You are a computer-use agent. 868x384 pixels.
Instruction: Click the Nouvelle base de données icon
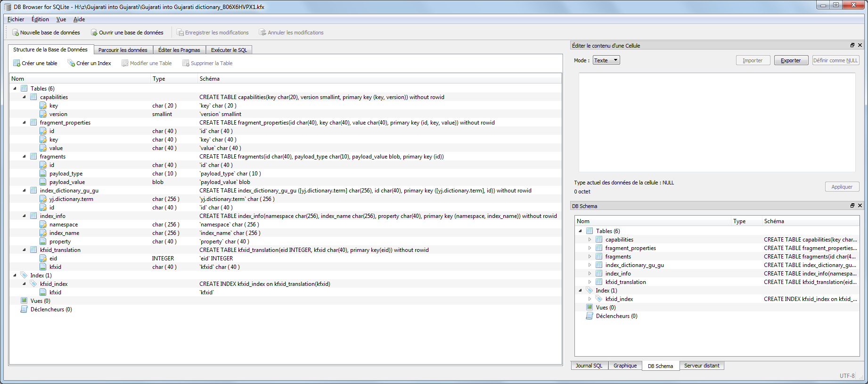tap(16, 33)
